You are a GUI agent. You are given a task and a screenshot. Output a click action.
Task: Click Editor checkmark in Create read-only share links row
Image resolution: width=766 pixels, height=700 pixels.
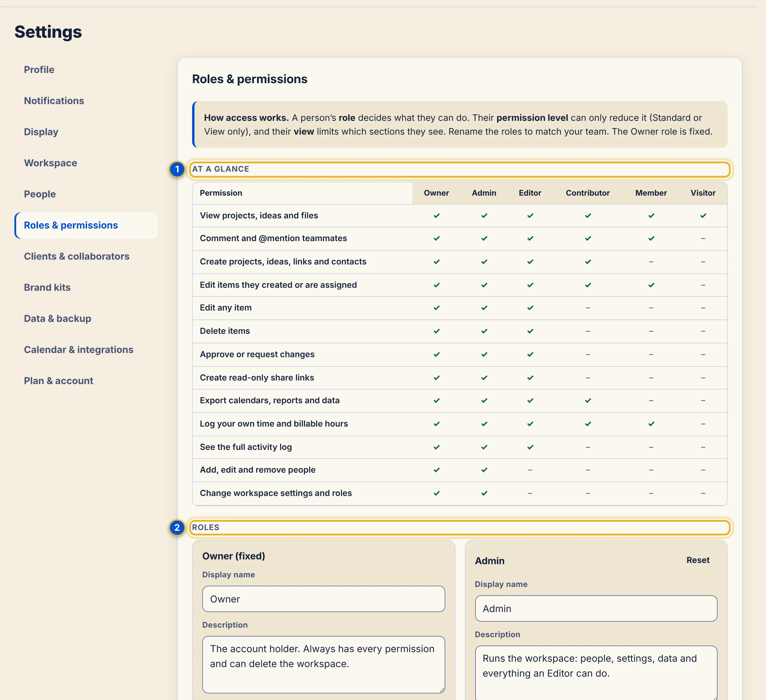[x=530, y=378]
